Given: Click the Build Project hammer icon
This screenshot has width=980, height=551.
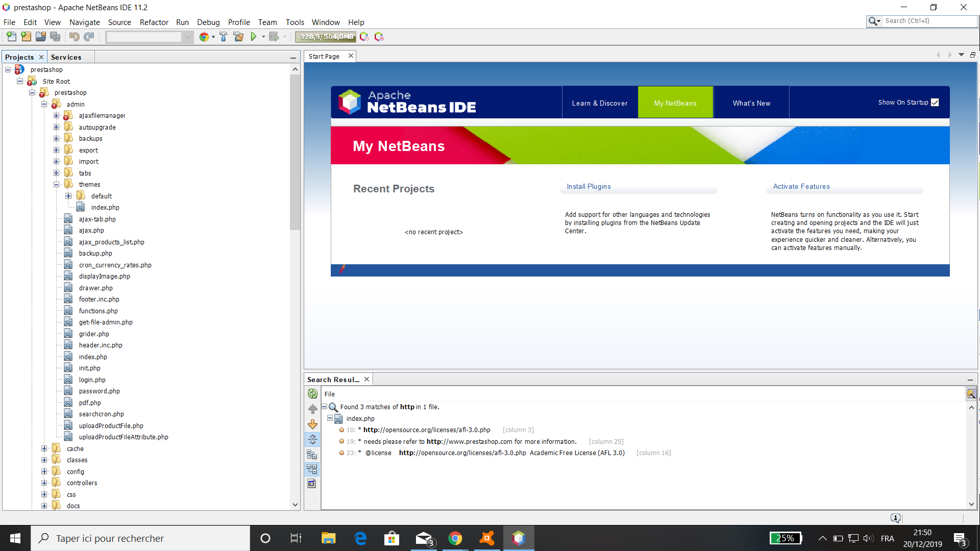Looking at the screenshot, I should click(x=224, y=37).
